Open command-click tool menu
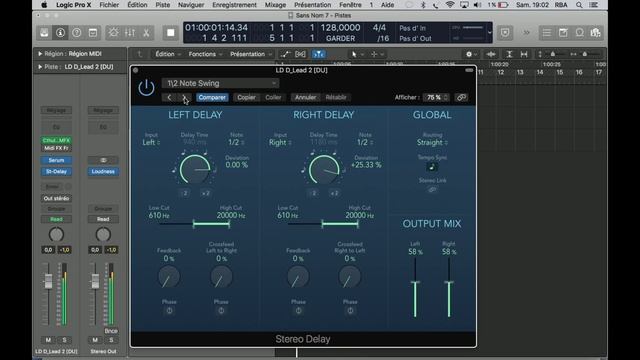640x360 pixels. tap(377, 54)
